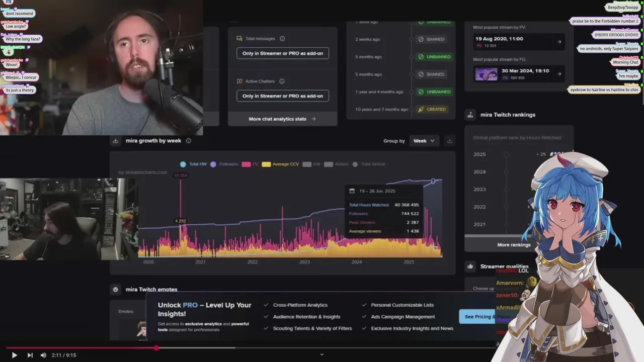Image resolution: width=644 pixels, height=362 pixels.
Task: Open most popular stream by PV arrow
Action: pos(559,42)
